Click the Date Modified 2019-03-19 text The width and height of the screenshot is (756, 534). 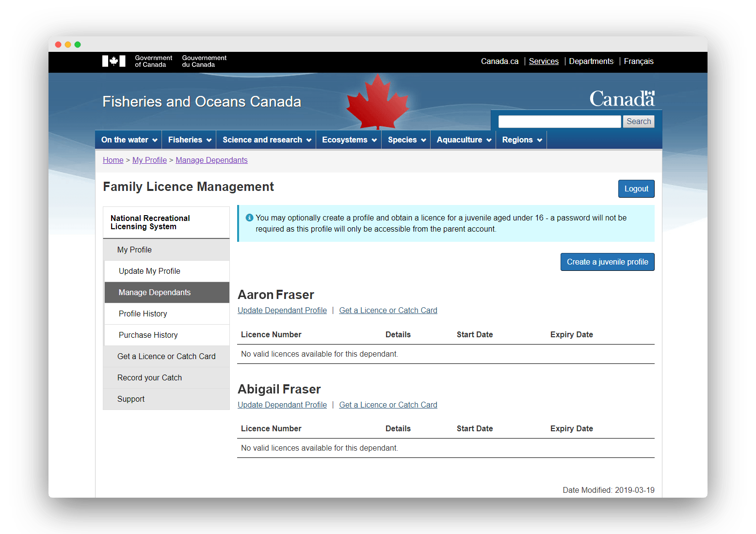click(x=609, y=490)
